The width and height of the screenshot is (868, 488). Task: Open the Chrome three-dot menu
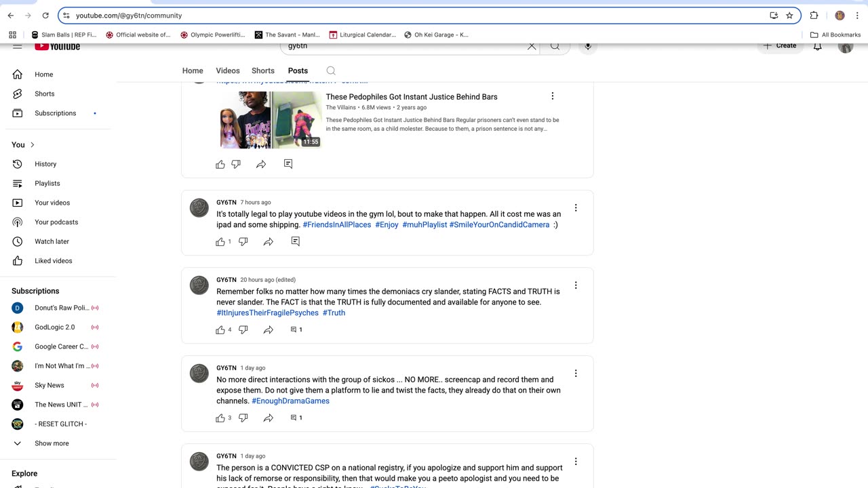[x=858, y=16]
